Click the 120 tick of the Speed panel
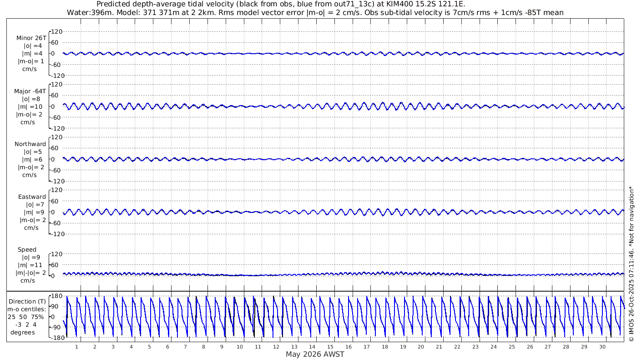 (56, 254)
